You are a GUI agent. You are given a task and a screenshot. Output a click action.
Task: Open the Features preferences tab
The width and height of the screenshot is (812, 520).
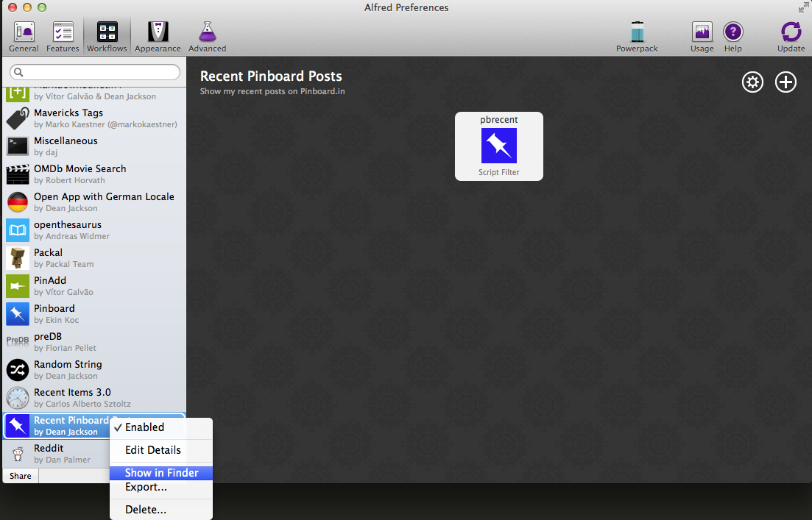click(x=63, y=37)
